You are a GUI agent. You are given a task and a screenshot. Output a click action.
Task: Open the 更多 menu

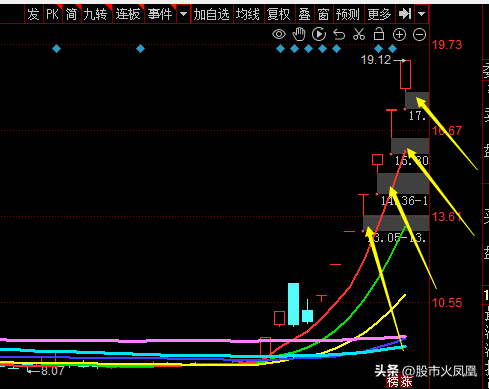(x=380, y=14)
